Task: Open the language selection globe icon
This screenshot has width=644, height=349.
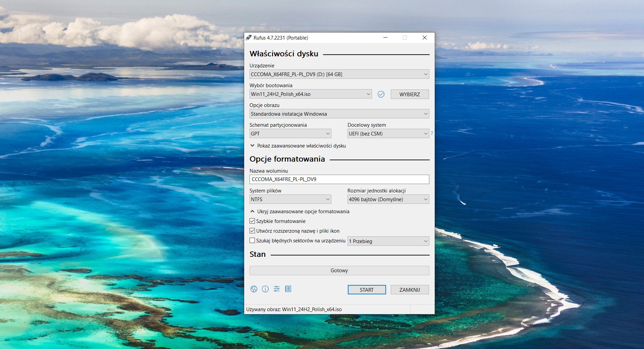Action: [254, 289]
